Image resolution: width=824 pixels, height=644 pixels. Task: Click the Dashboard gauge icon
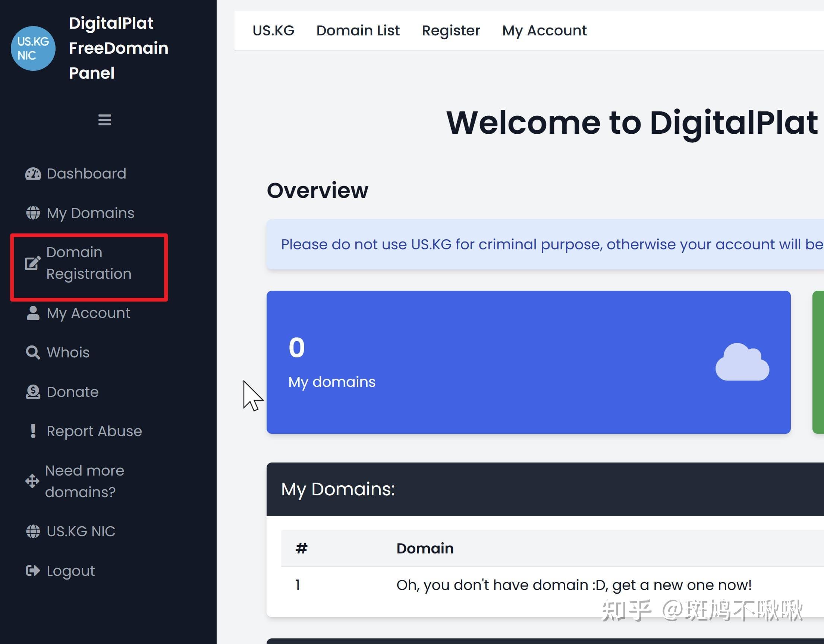[33, 174]
